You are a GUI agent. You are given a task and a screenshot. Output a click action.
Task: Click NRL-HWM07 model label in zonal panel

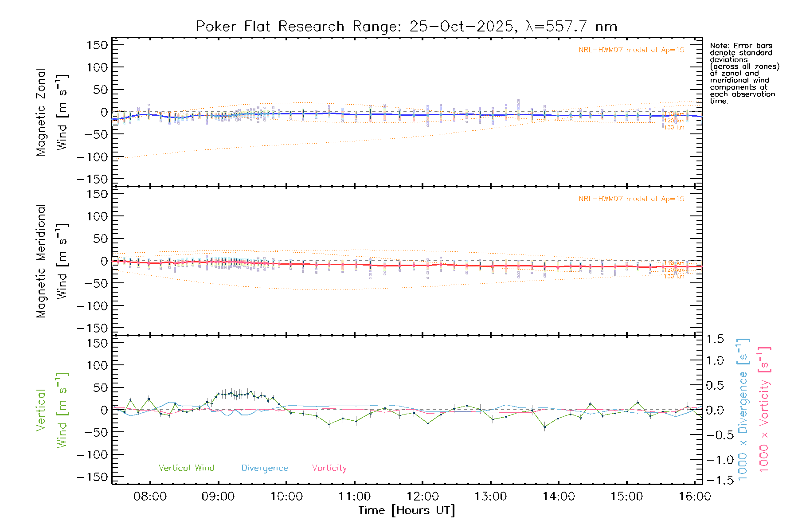631,50
